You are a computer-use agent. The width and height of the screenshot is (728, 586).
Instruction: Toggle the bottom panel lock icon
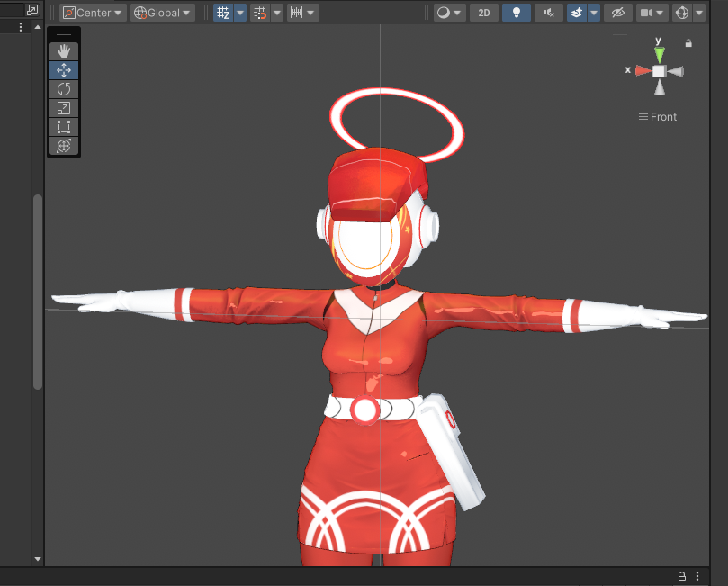681,576
